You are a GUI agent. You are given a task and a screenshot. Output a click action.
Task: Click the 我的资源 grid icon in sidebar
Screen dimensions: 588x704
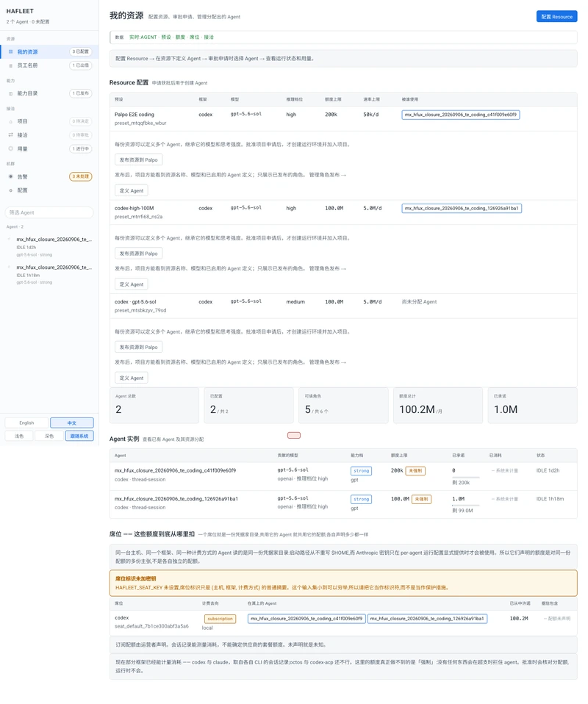pos(11,51)
